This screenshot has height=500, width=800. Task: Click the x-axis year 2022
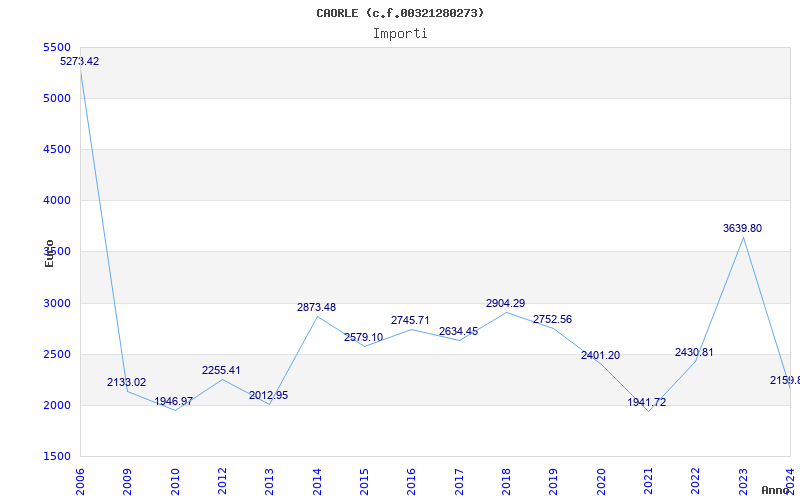[696, 482]
